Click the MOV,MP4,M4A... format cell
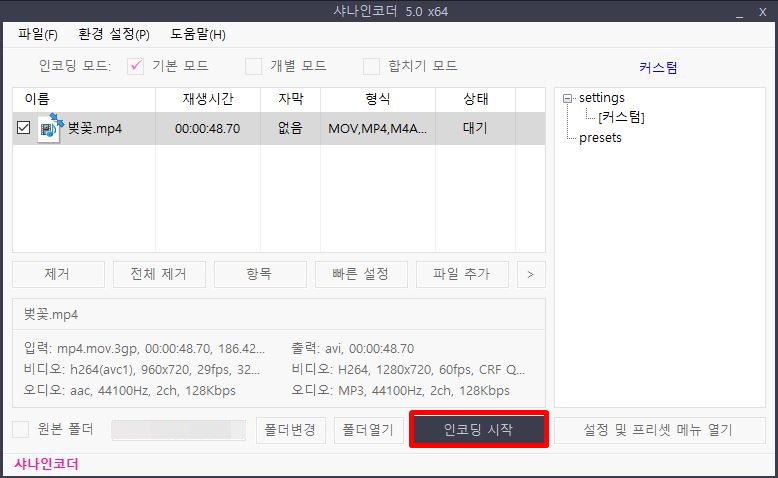The image size is (778, 478). click(x=377, y=129)
